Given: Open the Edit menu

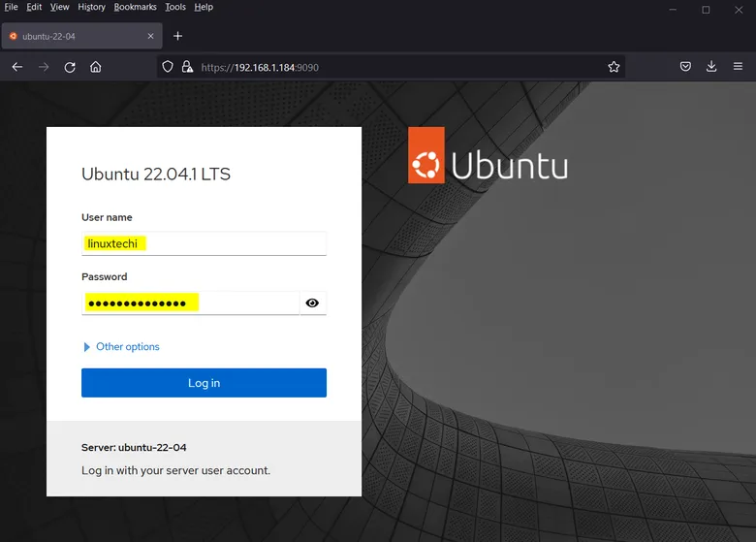Looking at the screenshot, I should [x=34, y=7].
